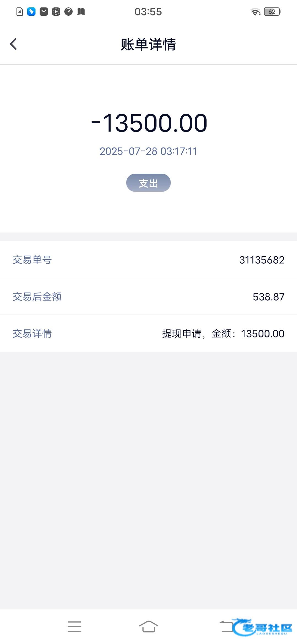Tap the play button notification icon
This screenshot has height=644, width=297.
point(56,12)
